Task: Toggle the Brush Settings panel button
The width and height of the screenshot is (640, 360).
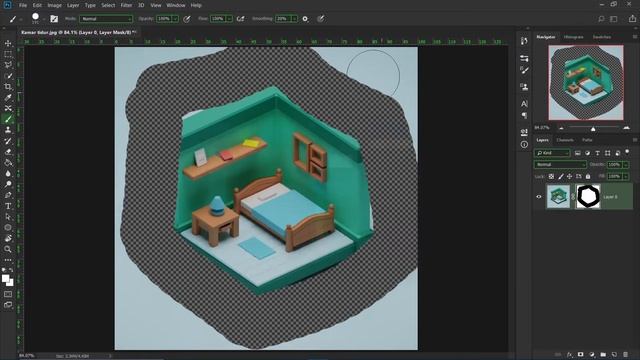Action: (x=54, y=19)
